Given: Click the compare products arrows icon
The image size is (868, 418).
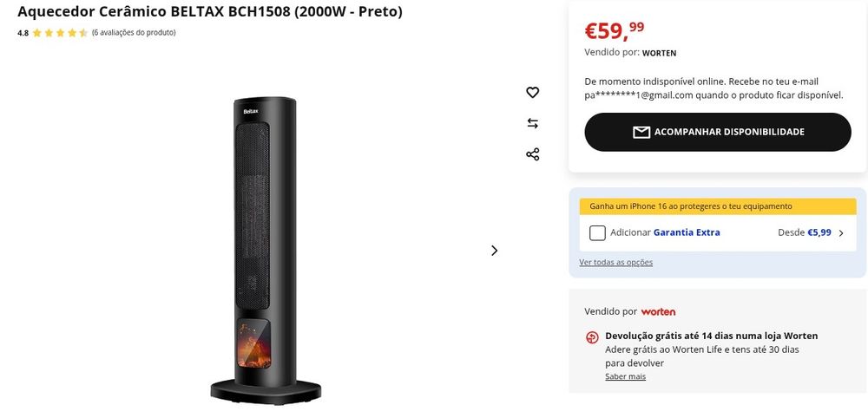Looking at the screenshot, I should 533,123.
